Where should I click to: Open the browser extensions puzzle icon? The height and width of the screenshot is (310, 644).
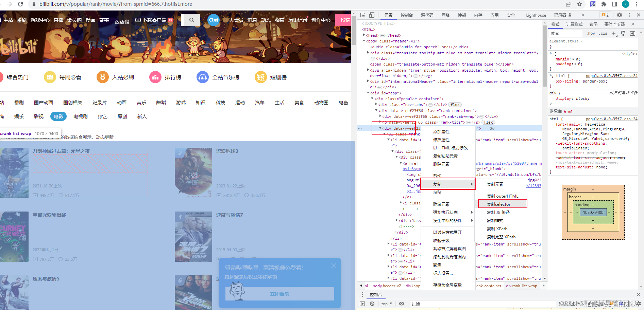pos(604,4)
